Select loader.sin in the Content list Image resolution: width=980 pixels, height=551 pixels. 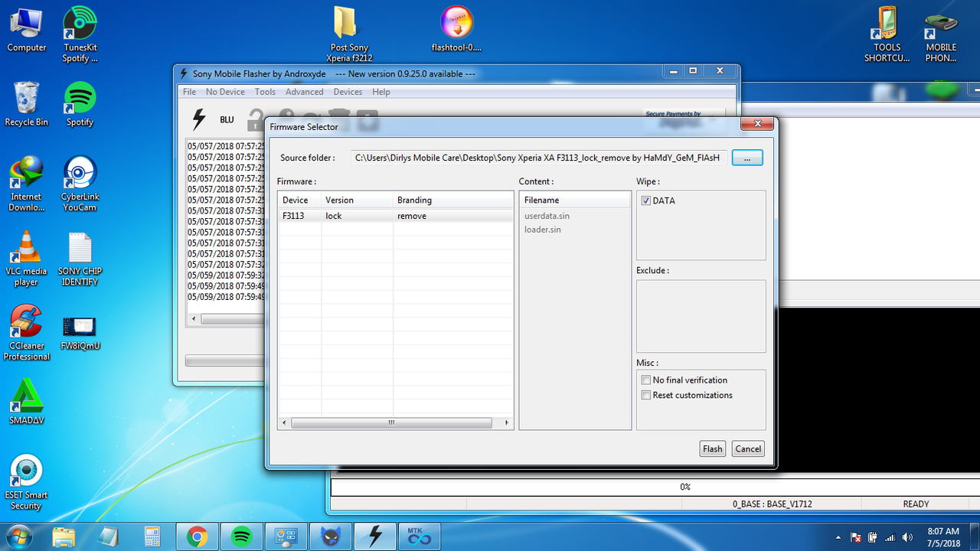click(543, 230)
